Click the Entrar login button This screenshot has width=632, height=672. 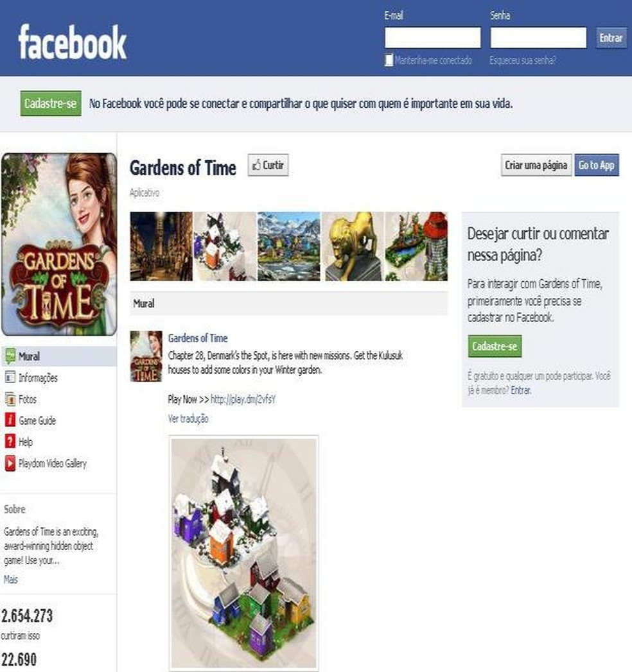pos(611,38)
